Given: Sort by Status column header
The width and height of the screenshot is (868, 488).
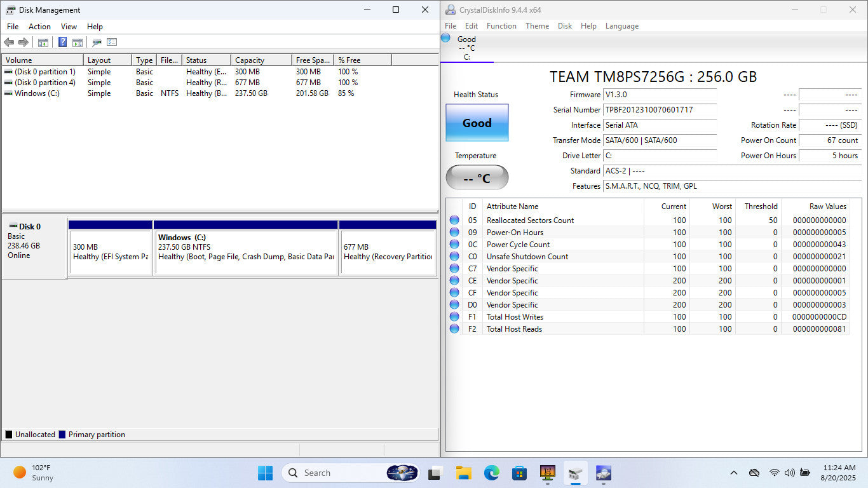Looking at the screenshot, I should click(207, 60).
